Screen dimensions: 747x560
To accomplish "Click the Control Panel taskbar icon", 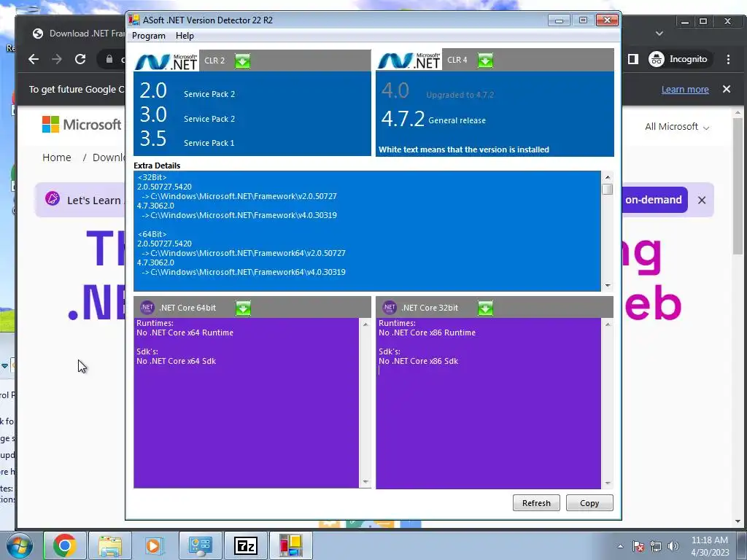I will pos(200,545).
